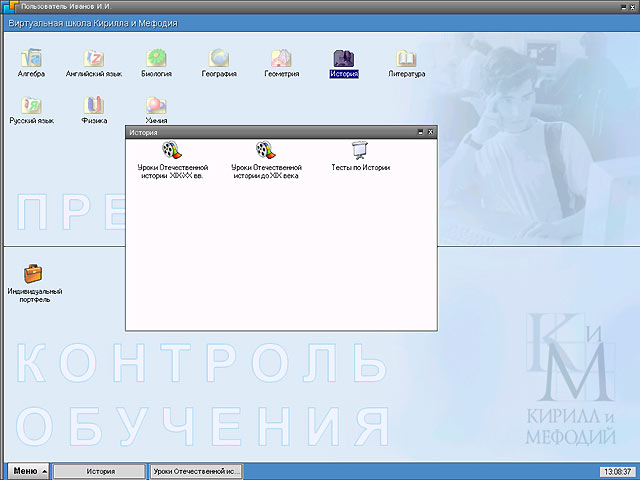640x480 pixels.
Task: Open the Русский язык subject icon
Action: point(31,105)
